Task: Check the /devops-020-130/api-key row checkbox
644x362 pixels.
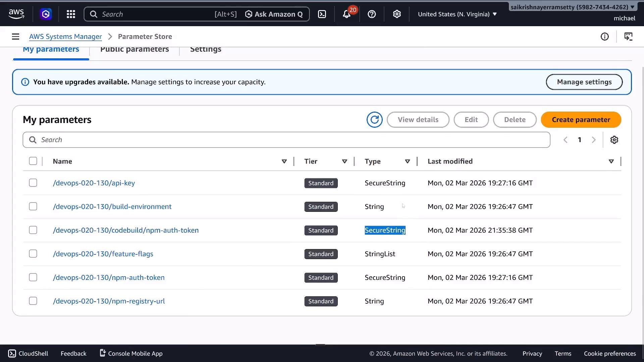Action: 33,183
